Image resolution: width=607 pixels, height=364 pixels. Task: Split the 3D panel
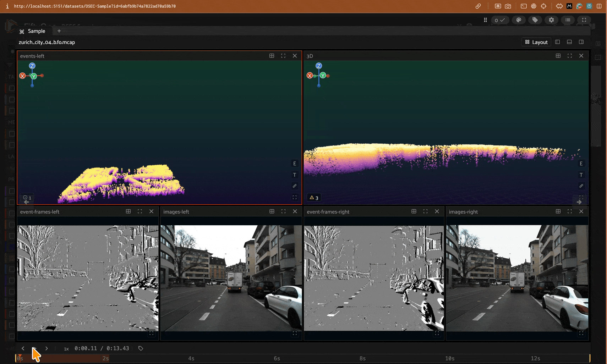pyautogui.click(x=558, y=56)
